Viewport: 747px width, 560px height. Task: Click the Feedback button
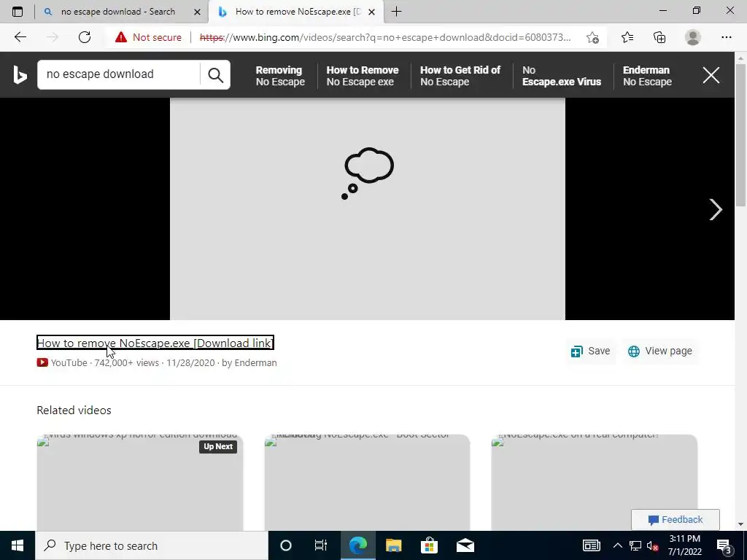pyautogui.click(x=675, y=519)
